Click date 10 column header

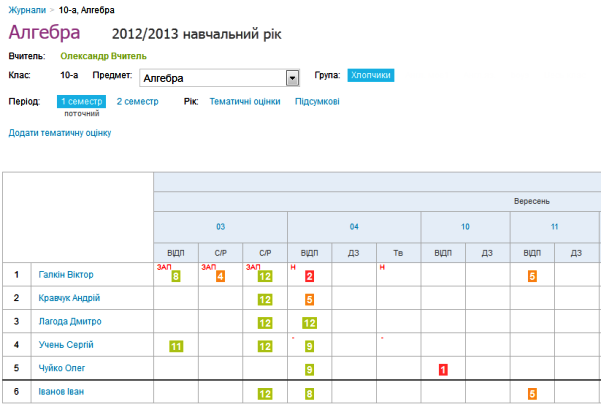(465, 227)
